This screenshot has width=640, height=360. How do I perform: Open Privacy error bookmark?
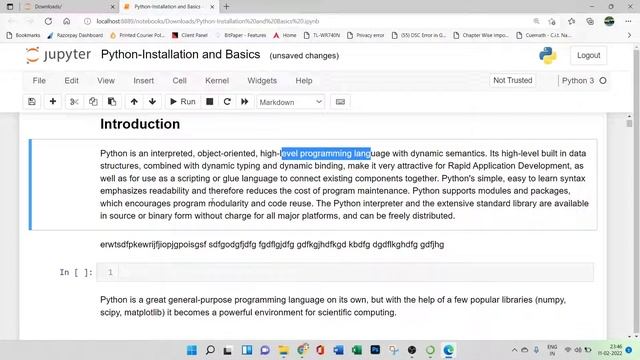coord(366,36)
